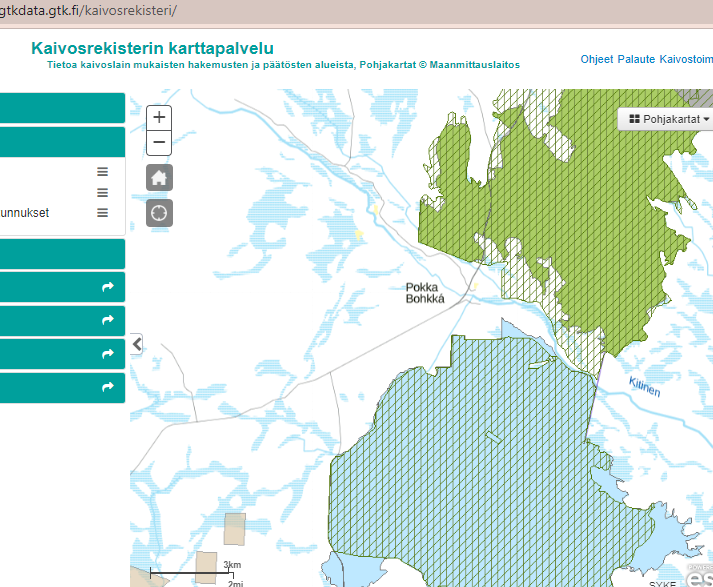Screen dimensions: 713x587
Task: Click the browser address bar URL
Action: (88, 10)
